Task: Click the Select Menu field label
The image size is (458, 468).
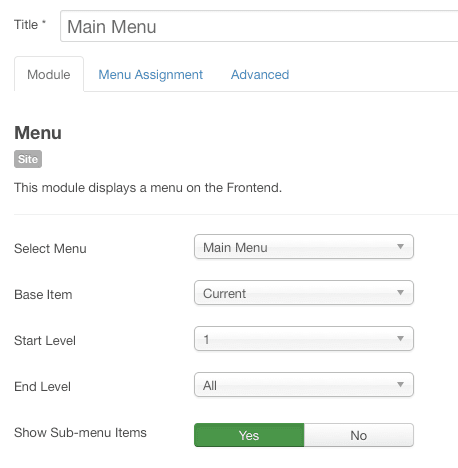Action: 50,249
